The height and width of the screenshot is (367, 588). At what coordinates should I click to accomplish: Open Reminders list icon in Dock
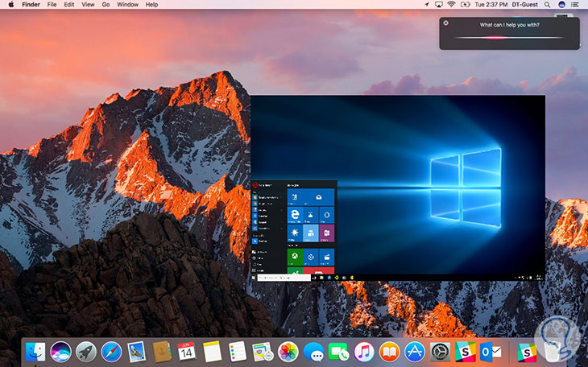tap(238, 352)
